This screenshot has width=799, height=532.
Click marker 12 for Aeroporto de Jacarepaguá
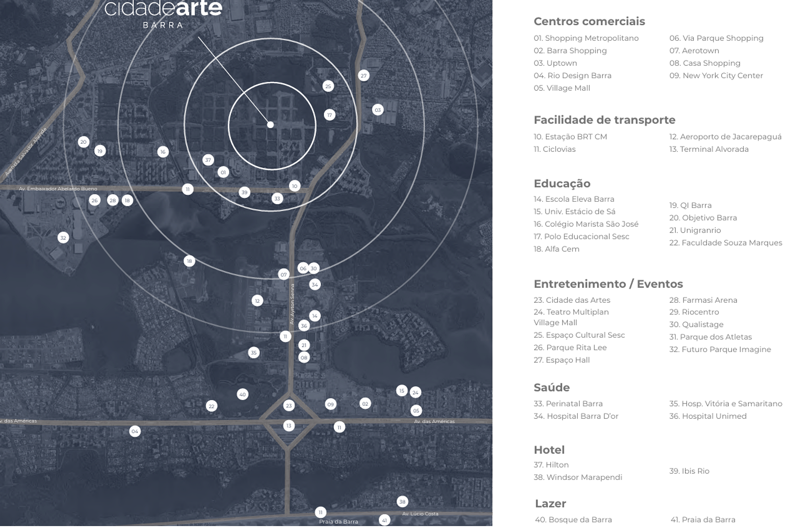tap(257, 301)
